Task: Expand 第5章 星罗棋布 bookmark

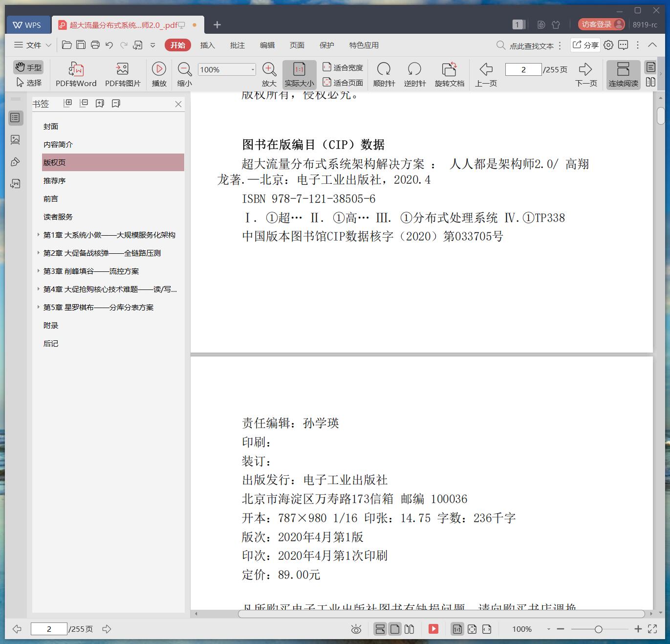Action: click(38, 307)
